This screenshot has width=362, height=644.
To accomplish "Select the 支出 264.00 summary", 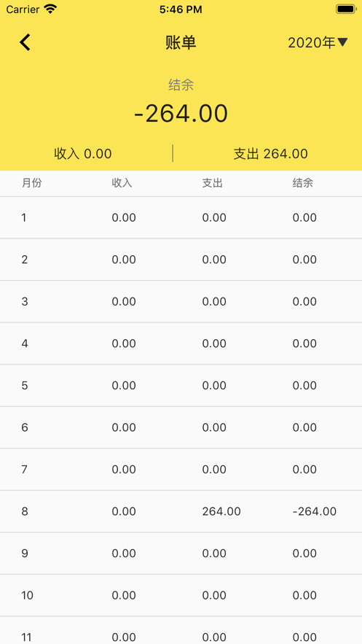I will [270, 154].
